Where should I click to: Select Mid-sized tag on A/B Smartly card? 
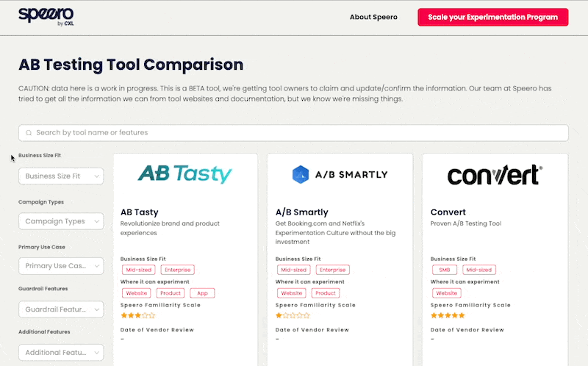coord(293,270)
